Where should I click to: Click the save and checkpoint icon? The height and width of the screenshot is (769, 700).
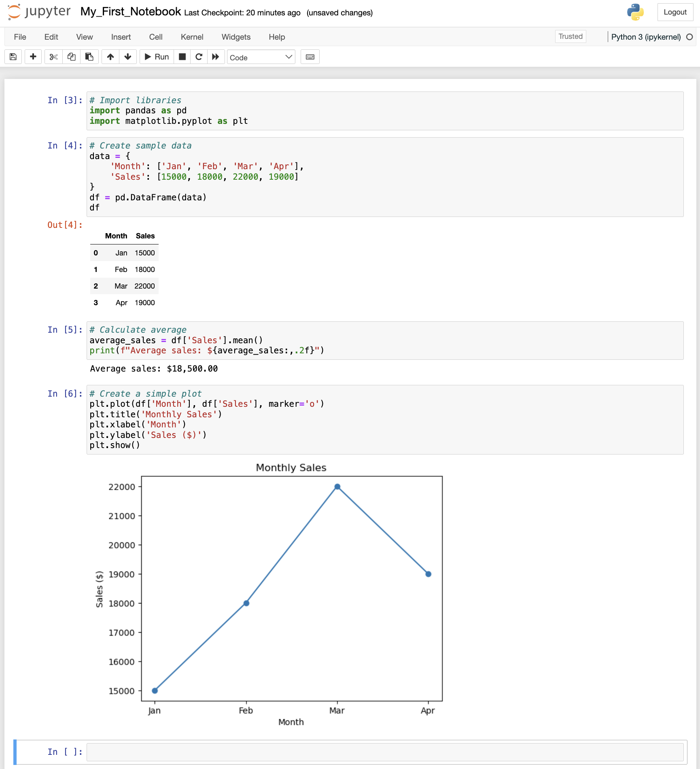tap(13, 57)
